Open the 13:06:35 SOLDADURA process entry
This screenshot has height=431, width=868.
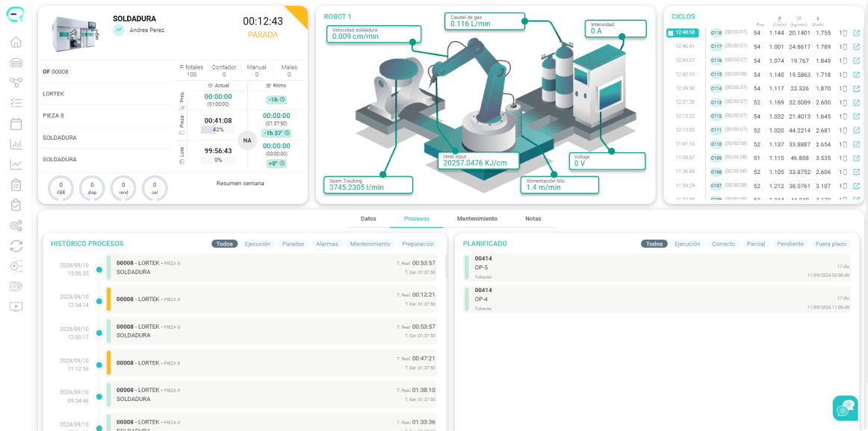click(x=271, y=267)
